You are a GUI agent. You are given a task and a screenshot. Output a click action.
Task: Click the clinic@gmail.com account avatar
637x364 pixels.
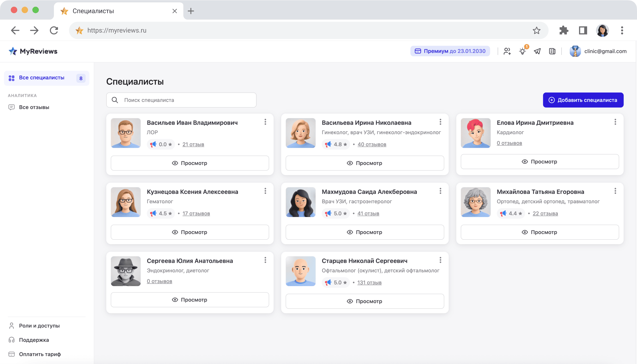[x=575, y=51]
